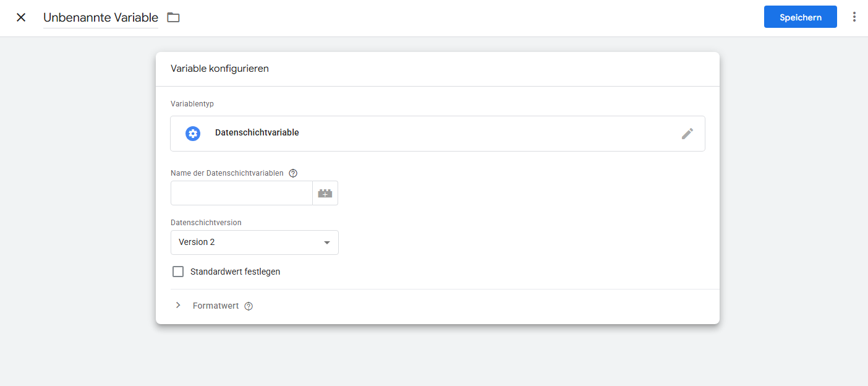Click the arrow on the Version 2 selector

coord(327,242)
